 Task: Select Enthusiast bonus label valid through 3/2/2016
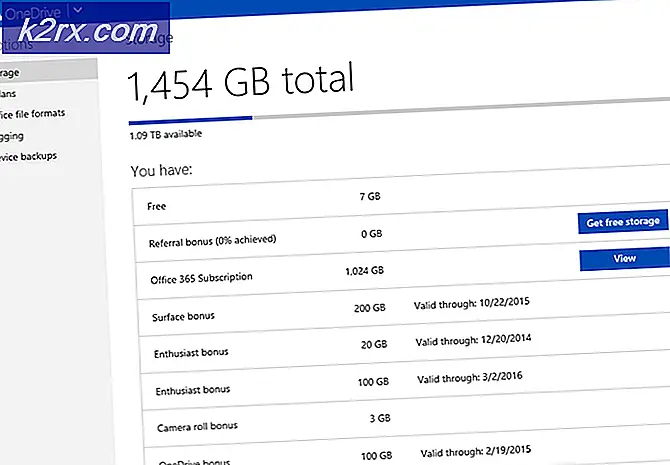point(193,390)
